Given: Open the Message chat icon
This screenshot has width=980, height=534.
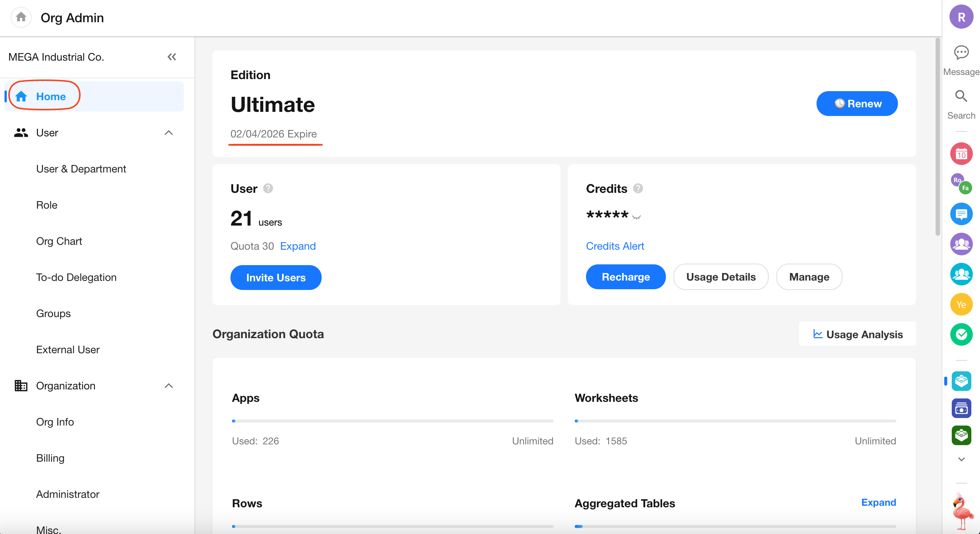Looking at the screenshot, I should [961, 52].
